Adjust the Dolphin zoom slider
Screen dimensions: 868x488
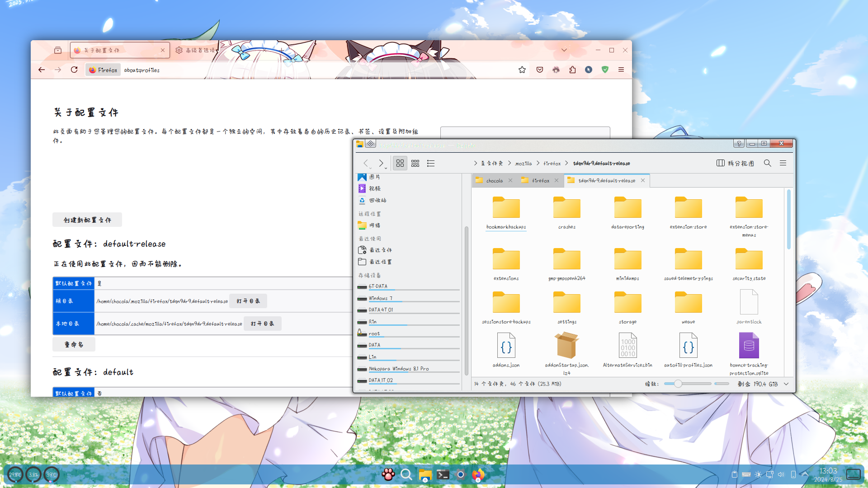click(687, 384)
